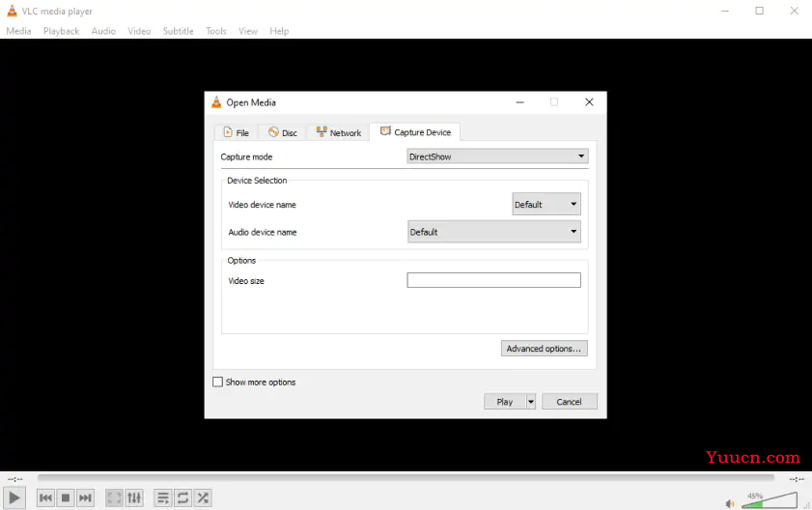Skip to previous media track

pos(45,498)
